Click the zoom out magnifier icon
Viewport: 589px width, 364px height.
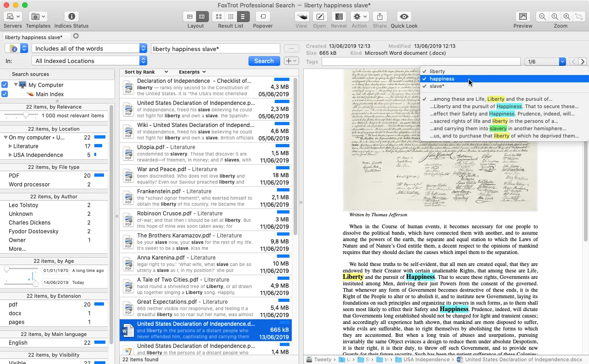coord(542,16)
